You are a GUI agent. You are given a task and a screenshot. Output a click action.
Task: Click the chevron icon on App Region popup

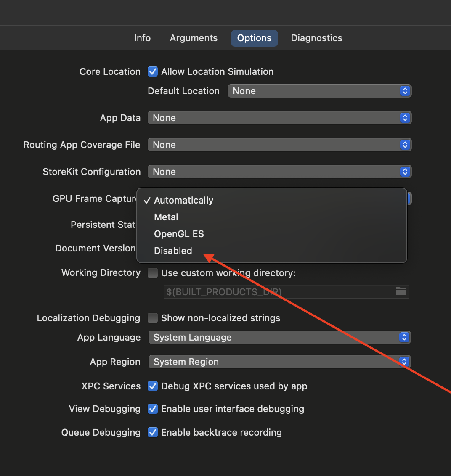click(404, 362)
